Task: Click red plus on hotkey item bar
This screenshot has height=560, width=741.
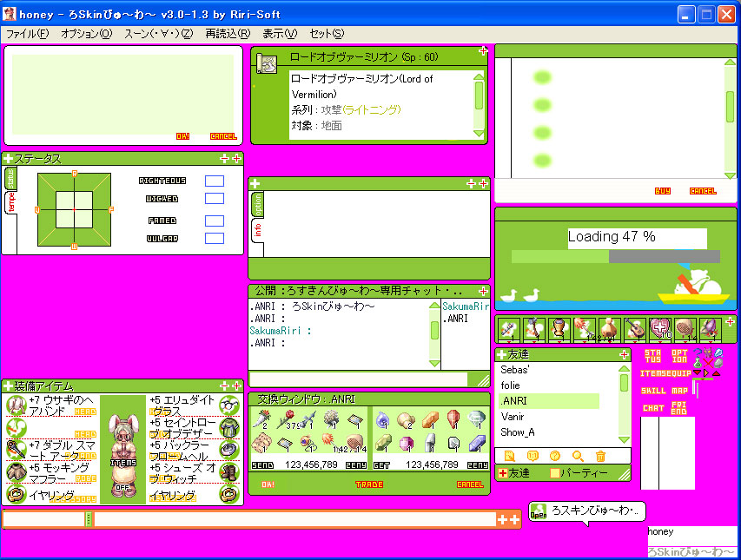Action: click(x=730, y=321)
